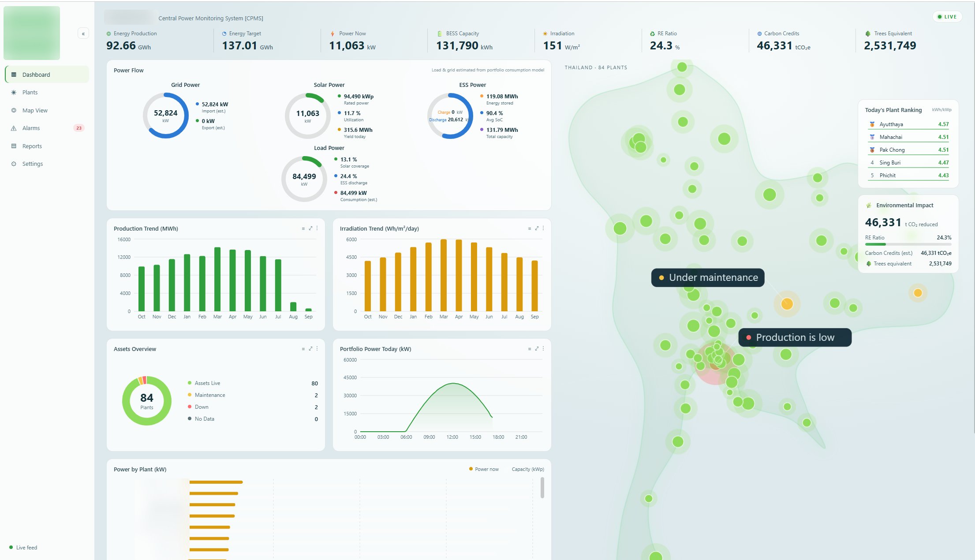Open the Reports page in the sidebar
Screen dimensions: 975x560
(47, 146)
